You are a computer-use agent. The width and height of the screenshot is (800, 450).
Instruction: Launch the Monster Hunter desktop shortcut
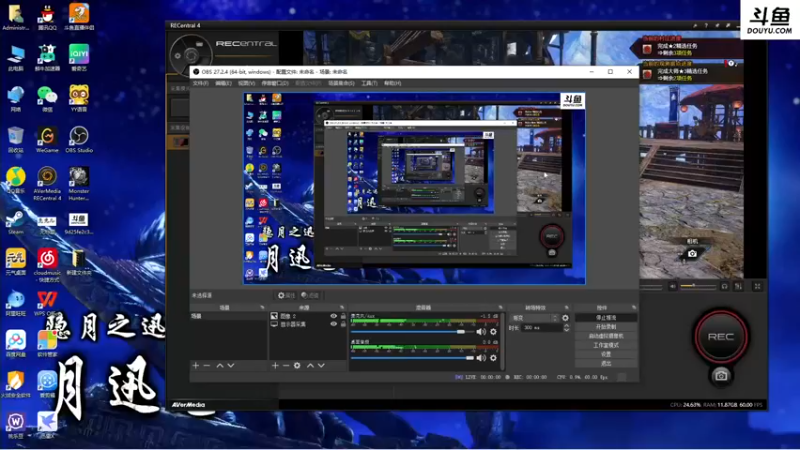tap(79, 184)
